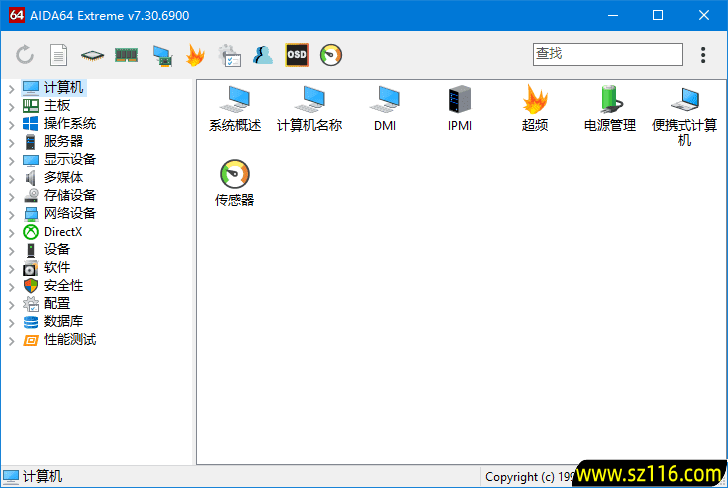Image resolution: width=728 pixels, height=488 pixels.
Task: Select 性能测试 in the tree
Action: [70, 339]
